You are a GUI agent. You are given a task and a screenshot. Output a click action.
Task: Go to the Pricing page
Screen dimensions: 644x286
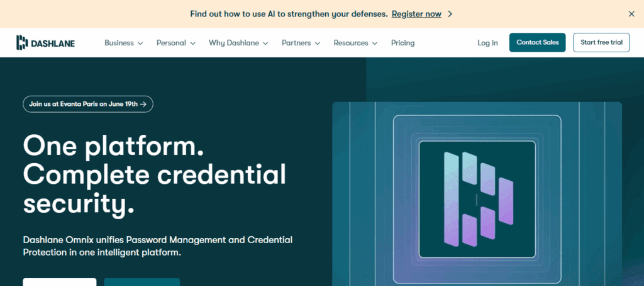[402, 43]
